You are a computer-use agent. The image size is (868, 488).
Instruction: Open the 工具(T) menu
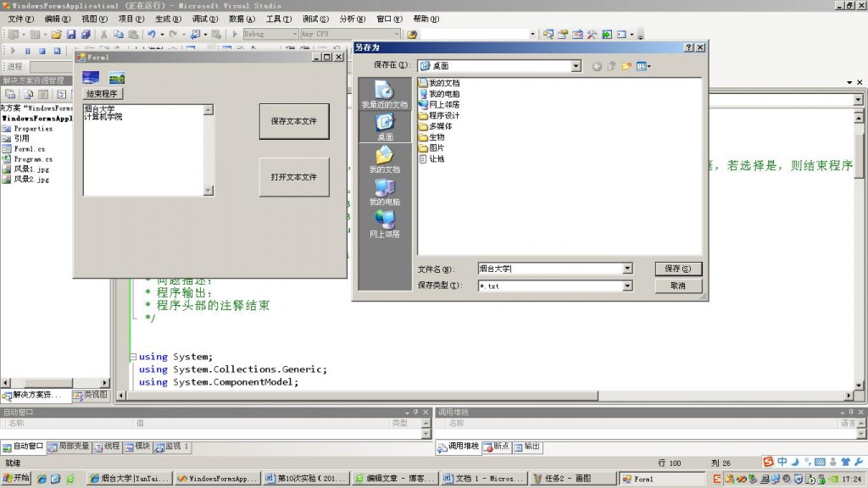pos(278,19)
